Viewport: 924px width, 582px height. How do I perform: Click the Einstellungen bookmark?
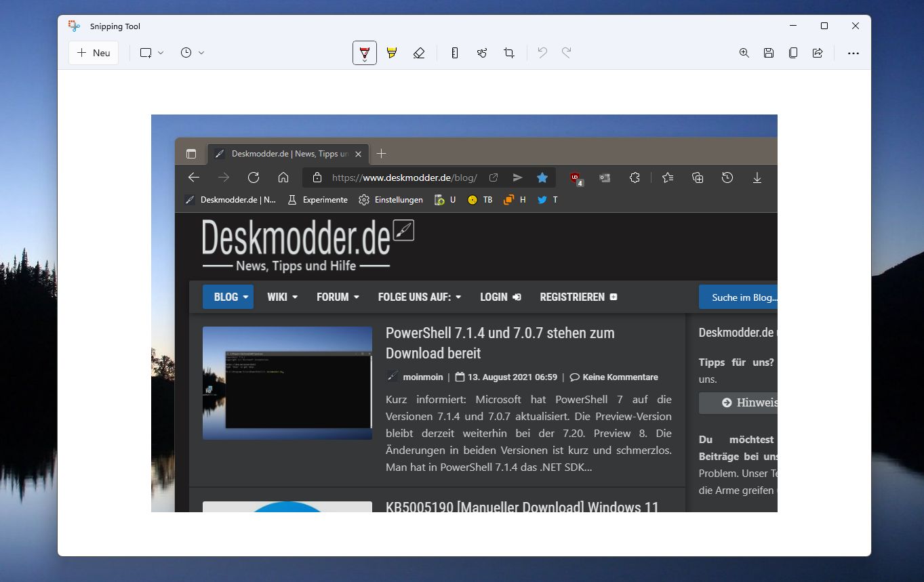[x=390, y=200]
